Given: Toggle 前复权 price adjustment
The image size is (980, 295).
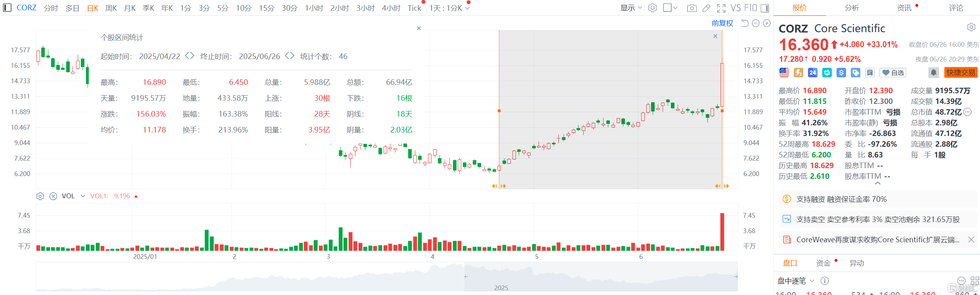Looking at the screenshot, I should coord(722,23).
